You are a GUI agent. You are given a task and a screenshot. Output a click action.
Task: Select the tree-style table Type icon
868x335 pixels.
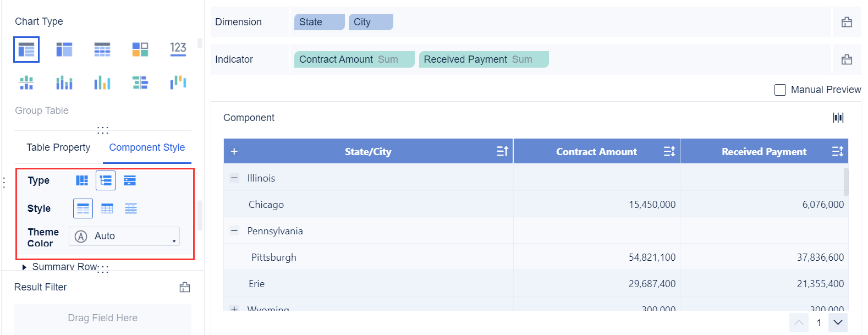[106, 180]
